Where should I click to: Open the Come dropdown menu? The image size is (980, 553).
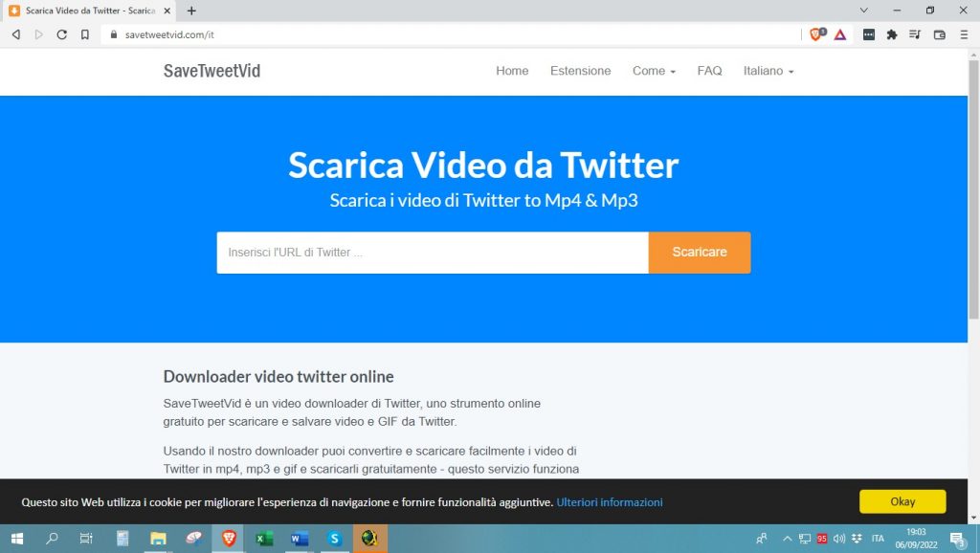coord(653,71)
